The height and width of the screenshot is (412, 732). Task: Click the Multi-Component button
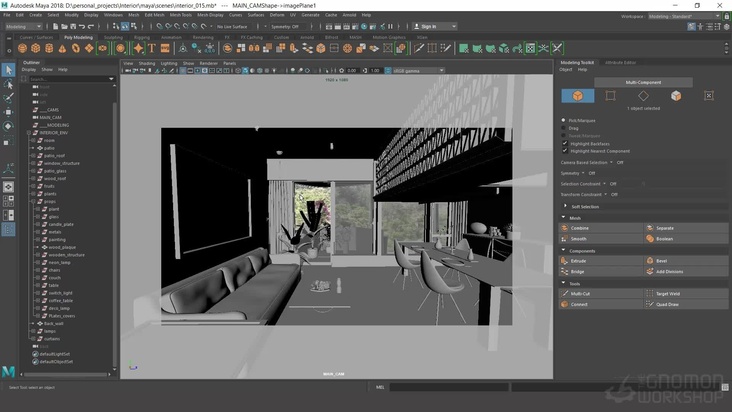coord(643,83)
